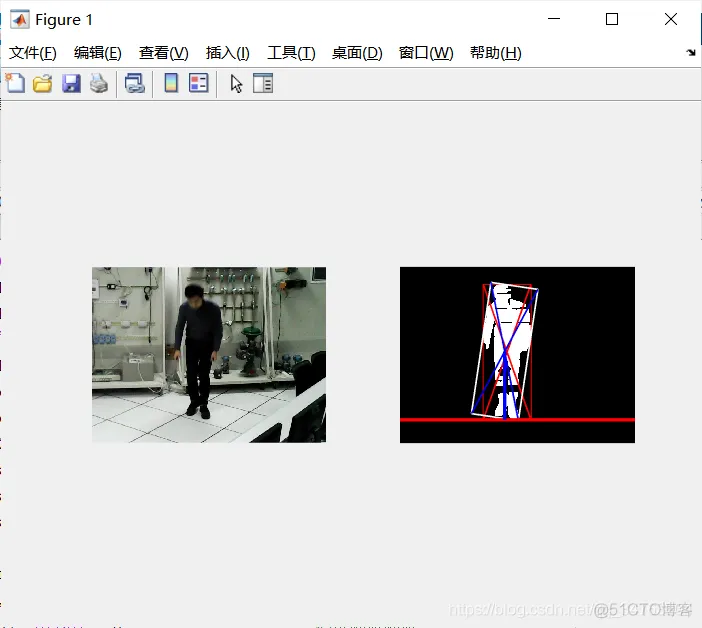Click the MATLAB logo in the title bar
Viewport: 702px width, 628px height.
(19, 20)
